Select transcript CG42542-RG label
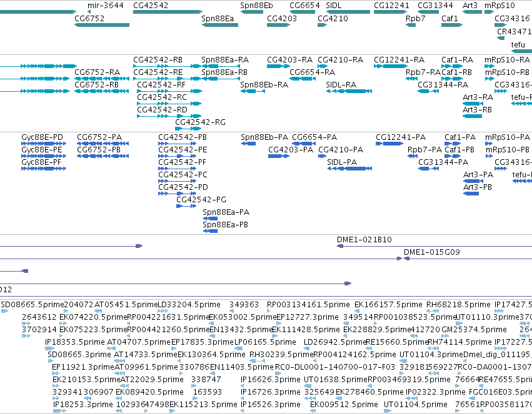Viewport: 532px width, 414px height. 200,122
